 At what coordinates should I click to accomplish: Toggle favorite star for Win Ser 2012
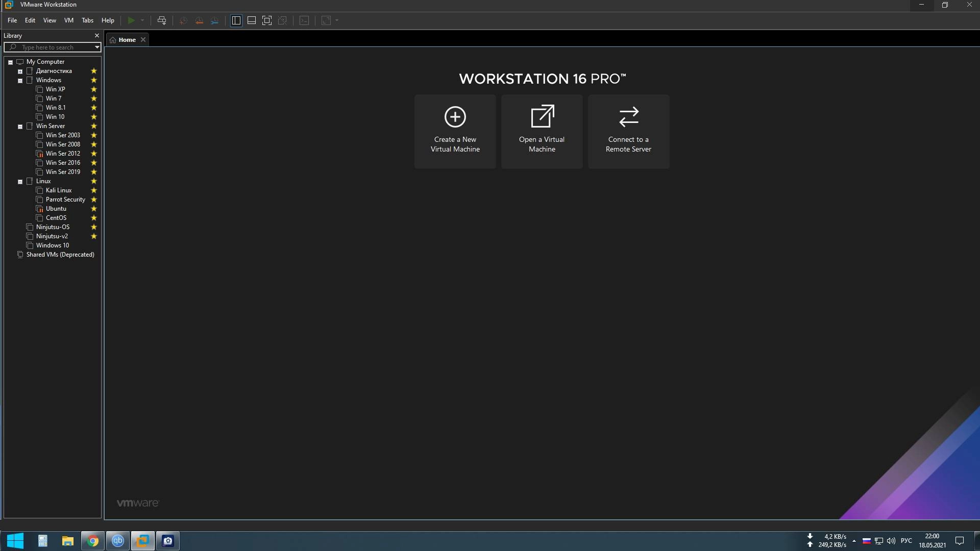[x=94, y=154]
